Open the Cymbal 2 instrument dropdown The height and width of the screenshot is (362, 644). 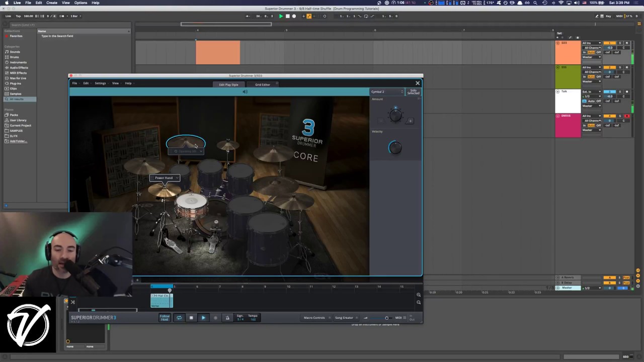coord(387,92)
